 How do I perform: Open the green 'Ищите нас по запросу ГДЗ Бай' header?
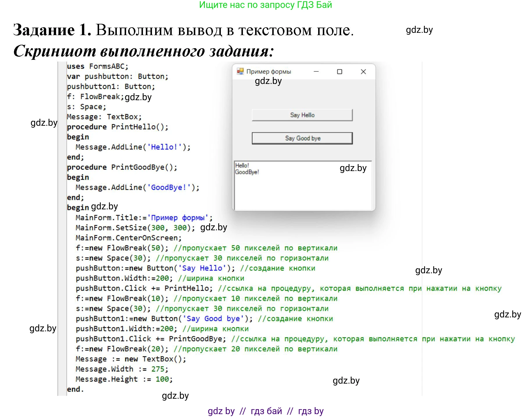[x=265, y=5]
